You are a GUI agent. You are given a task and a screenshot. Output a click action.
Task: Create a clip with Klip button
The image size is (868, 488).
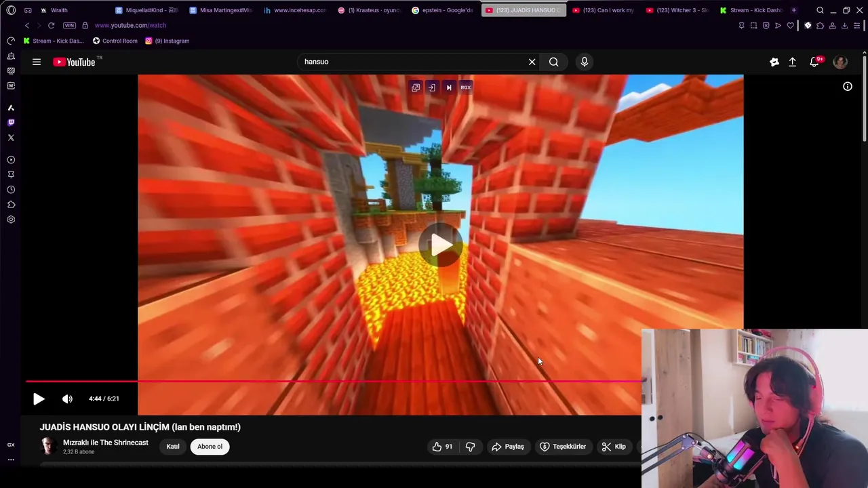click(x=614, y=447)
